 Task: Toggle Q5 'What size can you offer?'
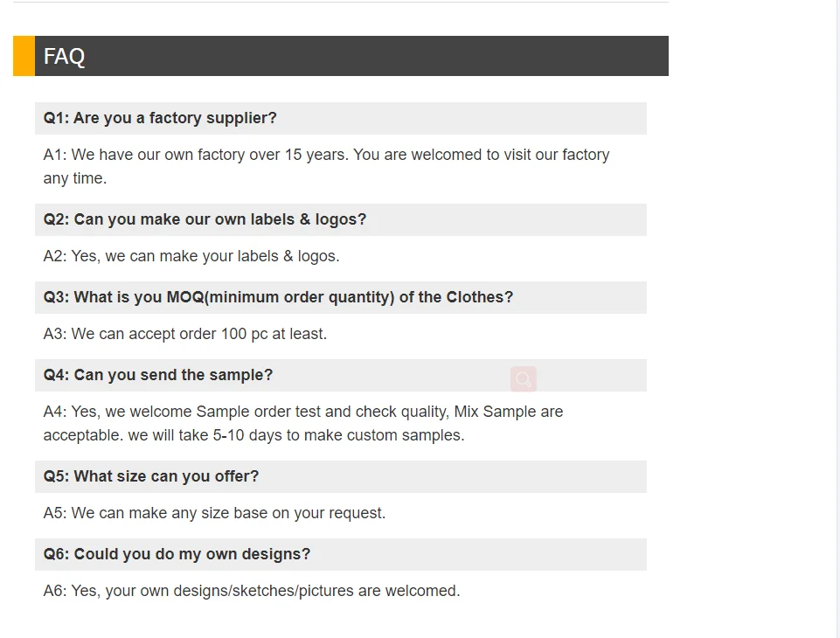coord(151,476)
